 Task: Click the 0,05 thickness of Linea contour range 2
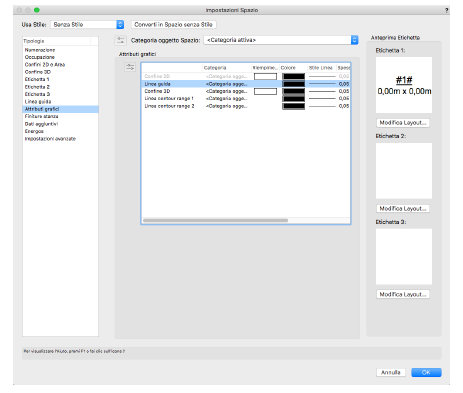(x=344, y=106)
